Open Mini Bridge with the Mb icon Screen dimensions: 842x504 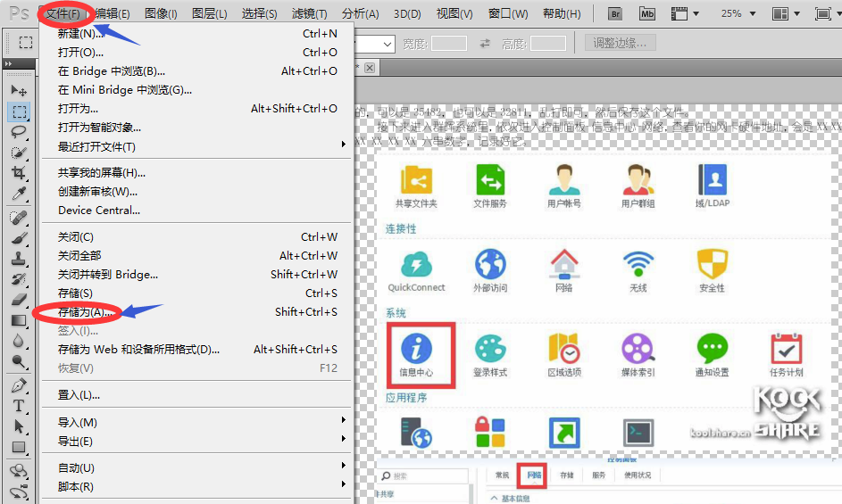[x=646, y=14]
